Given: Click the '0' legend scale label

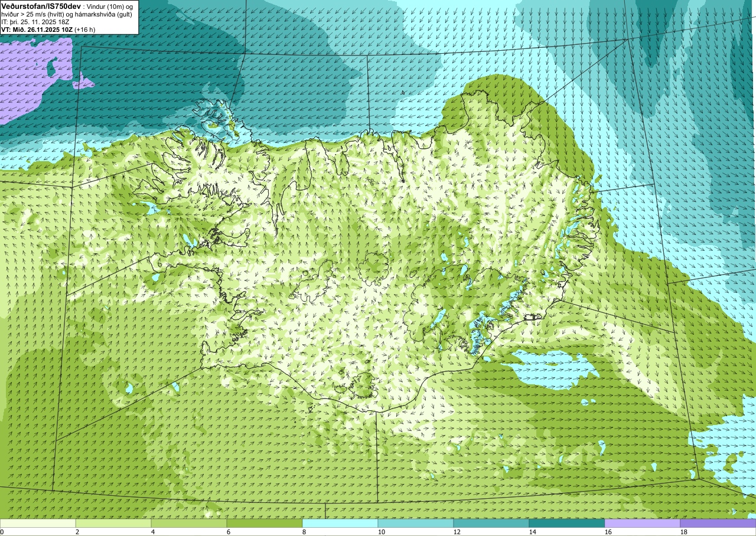Looking at the screenshot, I should coord(2,532).
